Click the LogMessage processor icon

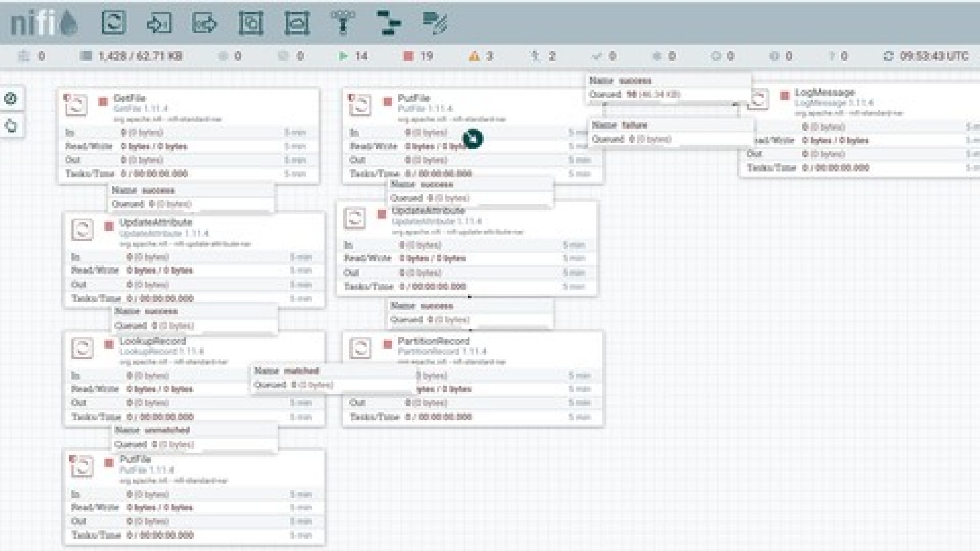(x=758, y=99)
